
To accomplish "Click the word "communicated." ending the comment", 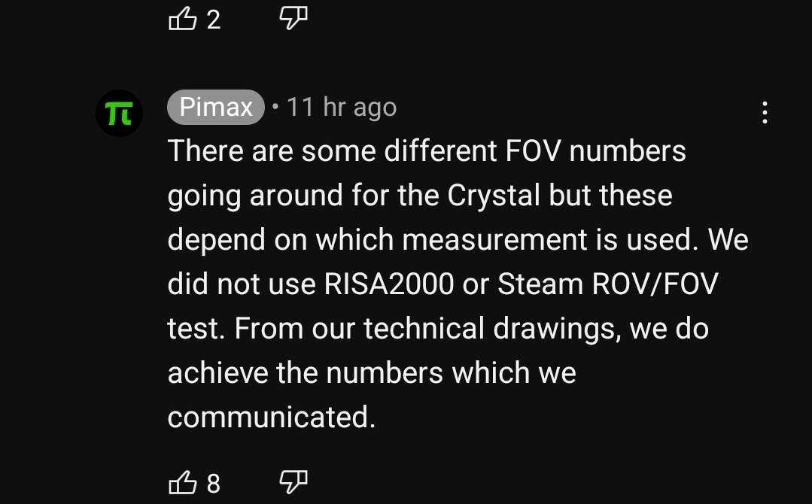I will (271, 417).
